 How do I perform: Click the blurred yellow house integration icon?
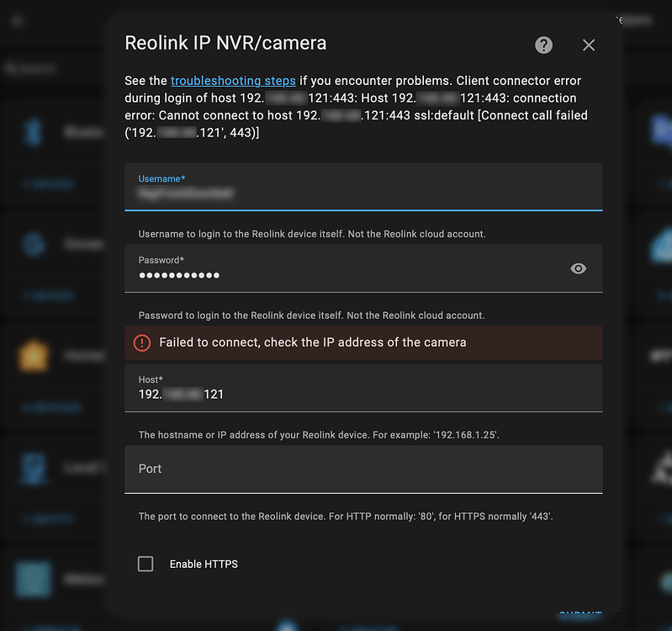[33, 356]
